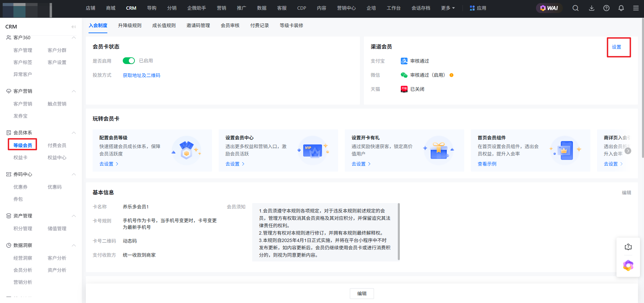Open the hamburger menu icon at top right

click(x=636, y=8)
